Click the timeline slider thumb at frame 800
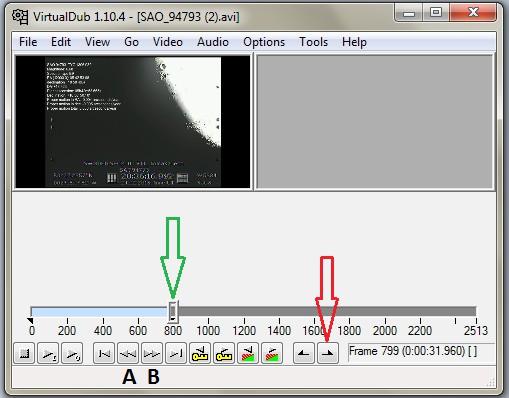The height and width of the screenshot is (398, 509). point(173,311)
